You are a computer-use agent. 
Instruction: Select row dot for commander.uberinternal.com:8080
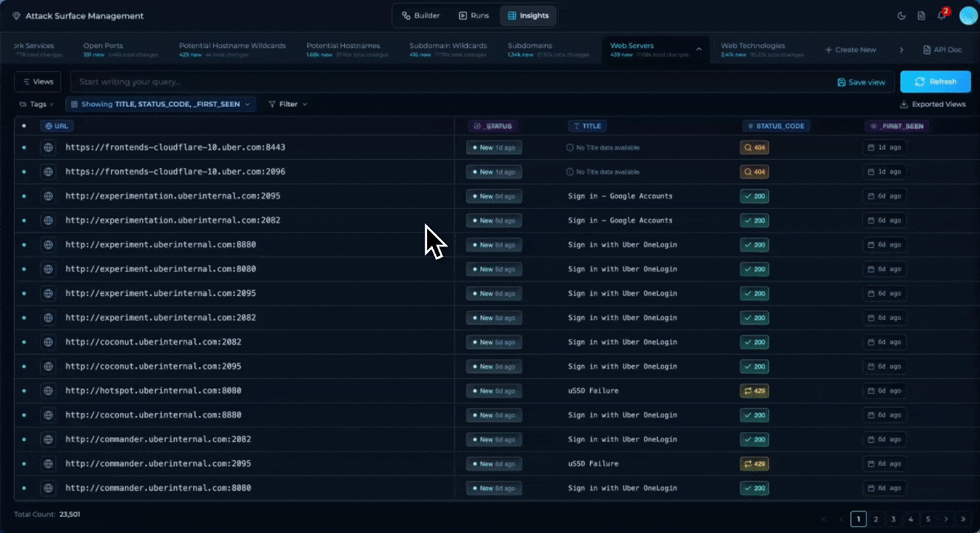pos(24,489)
